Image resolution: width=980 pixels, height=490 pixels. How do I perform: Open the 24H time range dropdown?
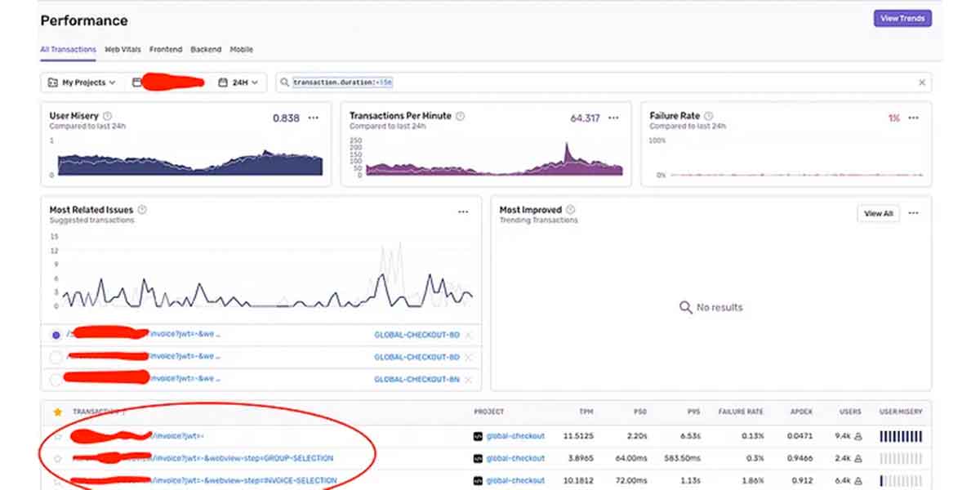point(239,82)
